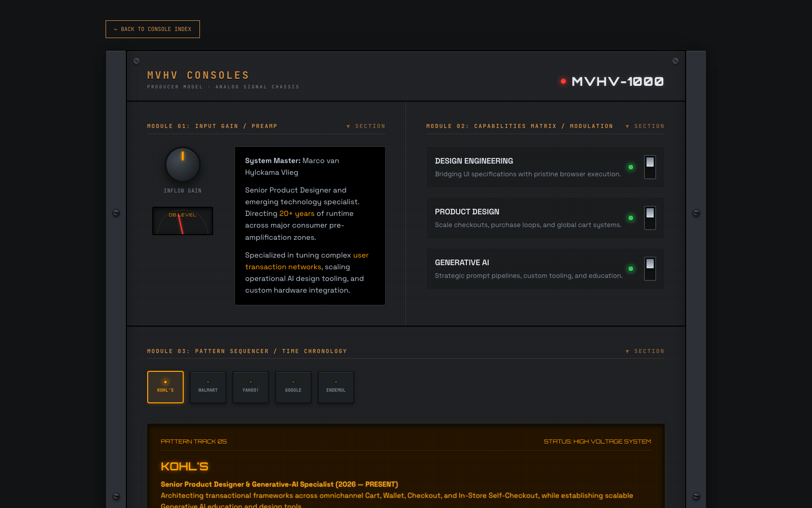
Task: Click the Back to Console Index button
Action: tap(153, 29)
